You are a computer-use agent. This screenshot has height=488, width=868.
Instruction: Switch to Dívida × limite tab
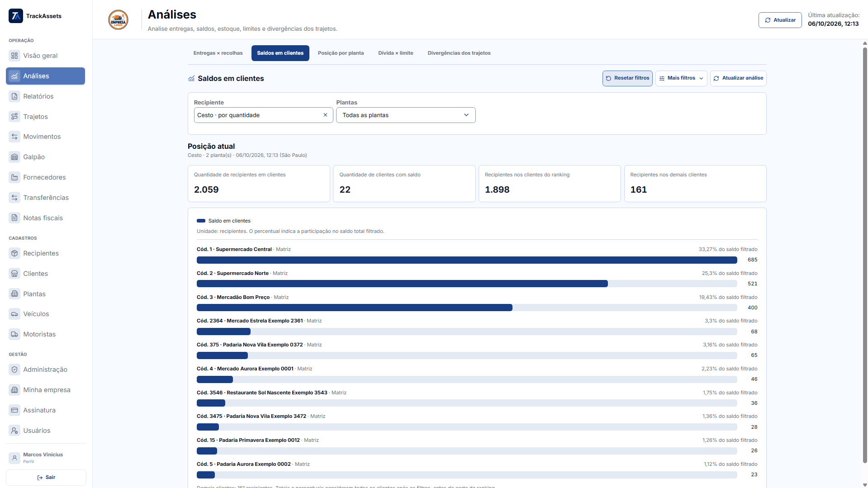pos(396,53)
